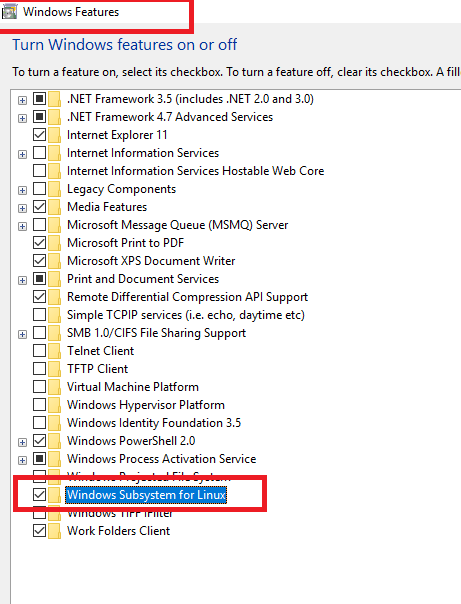Click folder icon beside Virtual Machine Platform
This screenshot has width=461, height=604.
click(x=55, y=387)
